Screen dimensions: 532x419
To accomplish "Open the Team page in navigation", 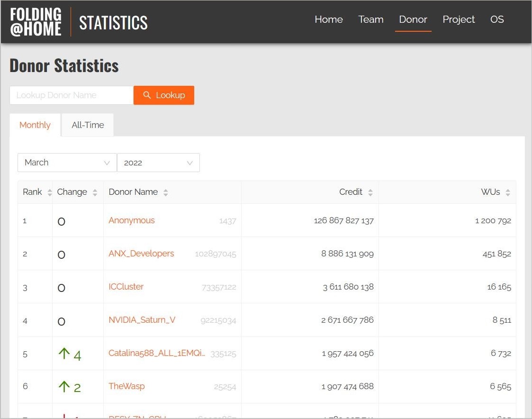I will coord(370,19).
